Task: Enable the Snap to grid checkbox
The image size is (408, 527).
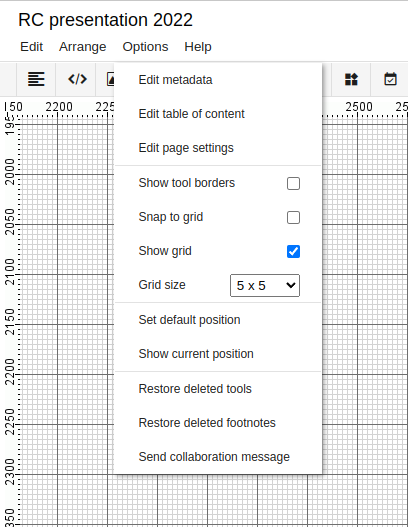Action: [293, 217]
